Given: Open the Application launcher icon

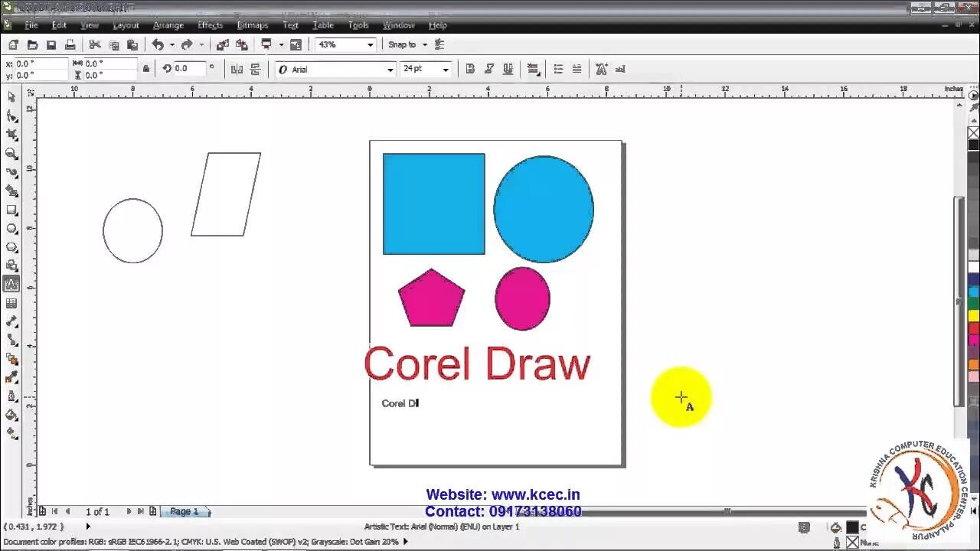Looking at the screenshot, I should (x=266, y=45).
